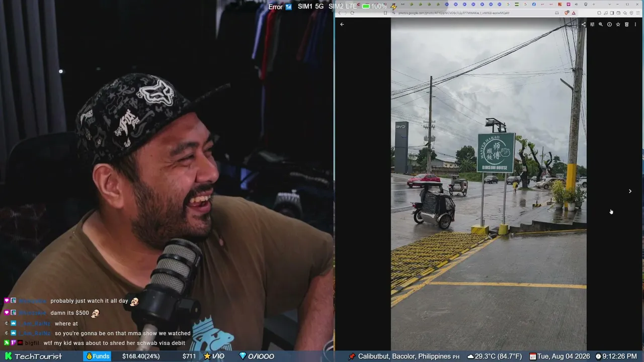Navigate back in the browser
This screenshot has height=362, width=644.
(x=339, y=13)
